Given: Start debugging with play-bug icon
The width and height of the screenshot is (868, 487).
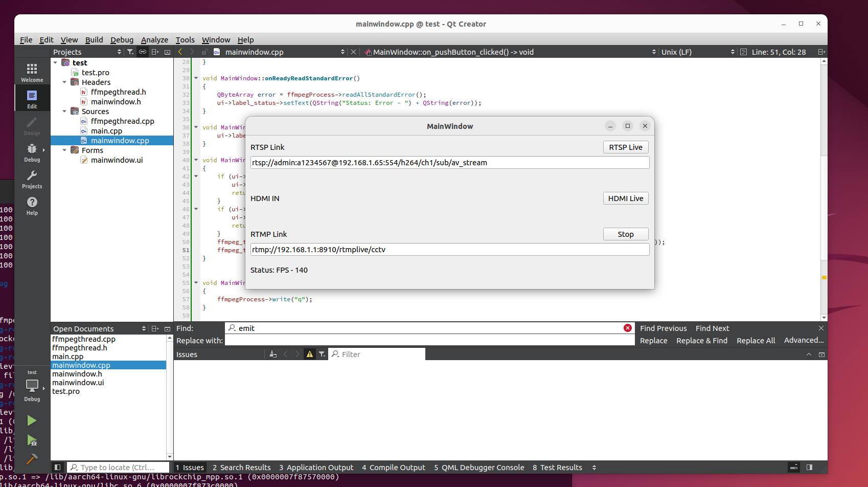Looking at the screenshot, I should pyautogui.click(x=32, y=440).
